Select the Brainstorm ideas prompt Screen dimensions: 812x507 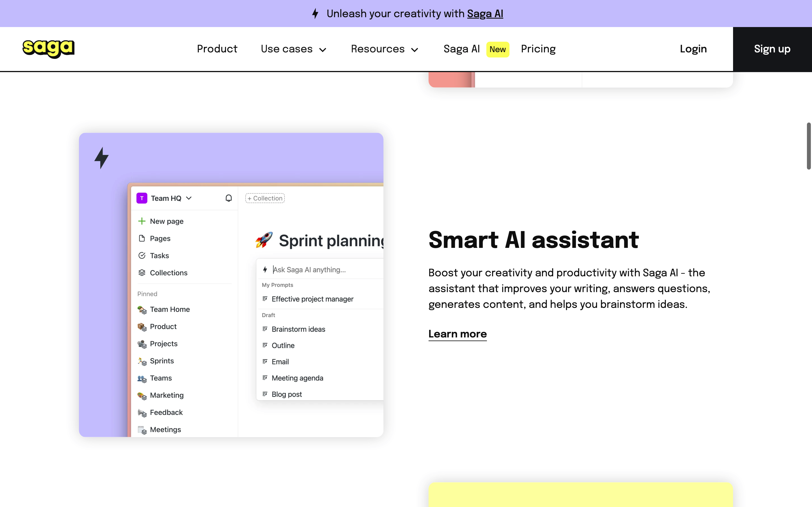[x=298, y=329]
